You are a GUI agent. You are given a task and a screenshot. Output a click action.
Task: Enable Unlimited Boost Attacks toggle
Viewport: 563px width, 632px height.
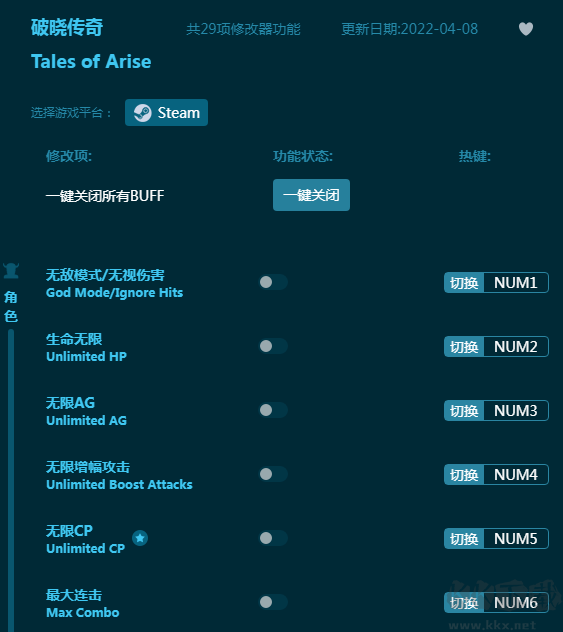click(x=273, y=474)
